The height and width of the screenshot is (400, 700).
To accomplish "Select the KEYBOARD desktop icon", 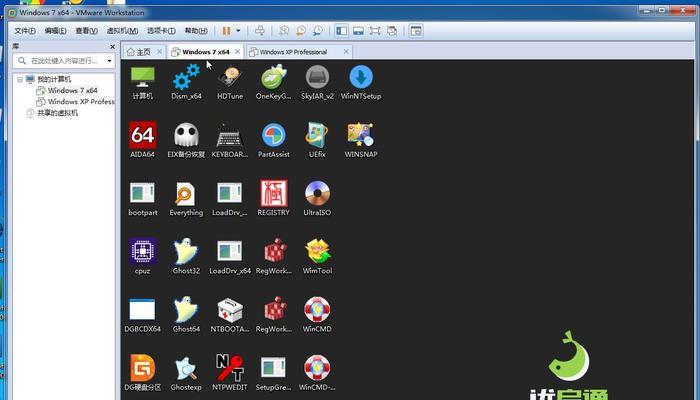I will coord(230,140).
